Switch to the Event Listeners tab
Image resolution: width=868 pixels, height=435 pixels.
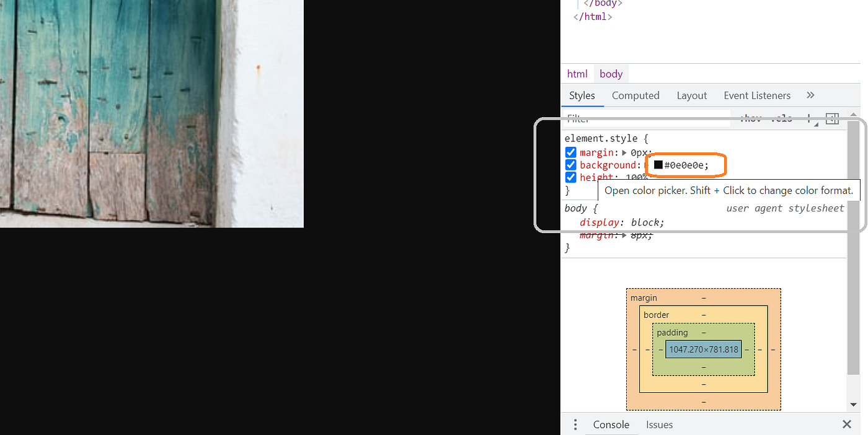click(757, 95)
